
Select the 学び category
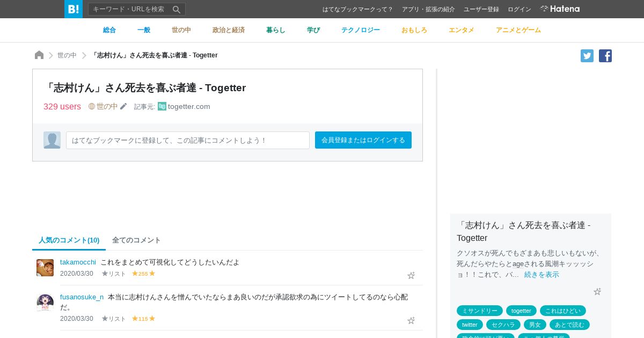313,30
